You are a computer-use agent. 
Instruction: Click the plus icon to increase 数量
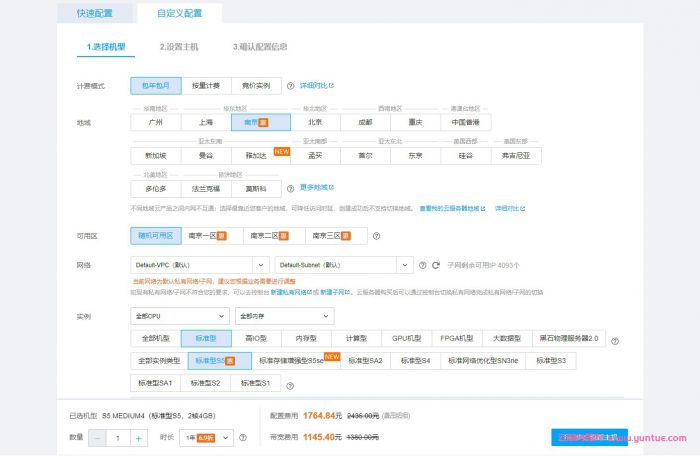coord(139,438)
